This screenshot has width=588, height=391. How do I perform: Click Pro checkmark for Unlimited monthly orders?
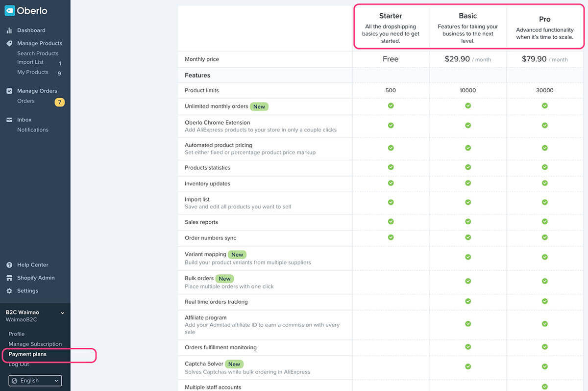point(545,106)
